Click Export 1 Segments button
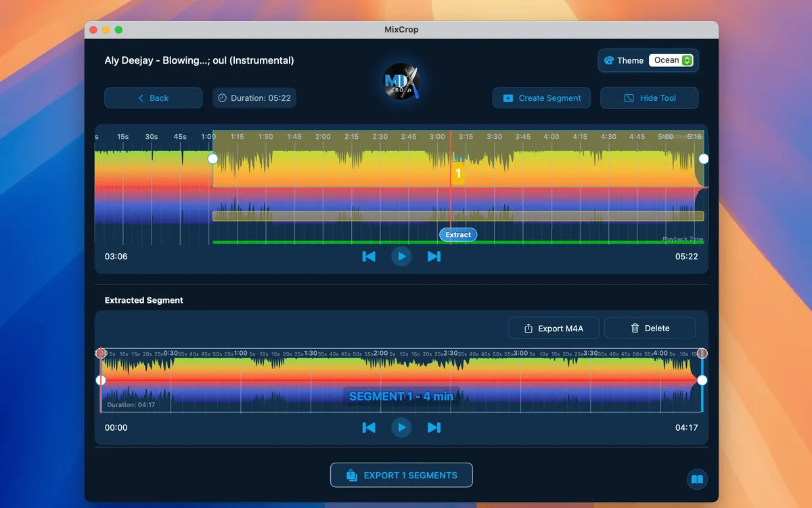 (401, 475)
